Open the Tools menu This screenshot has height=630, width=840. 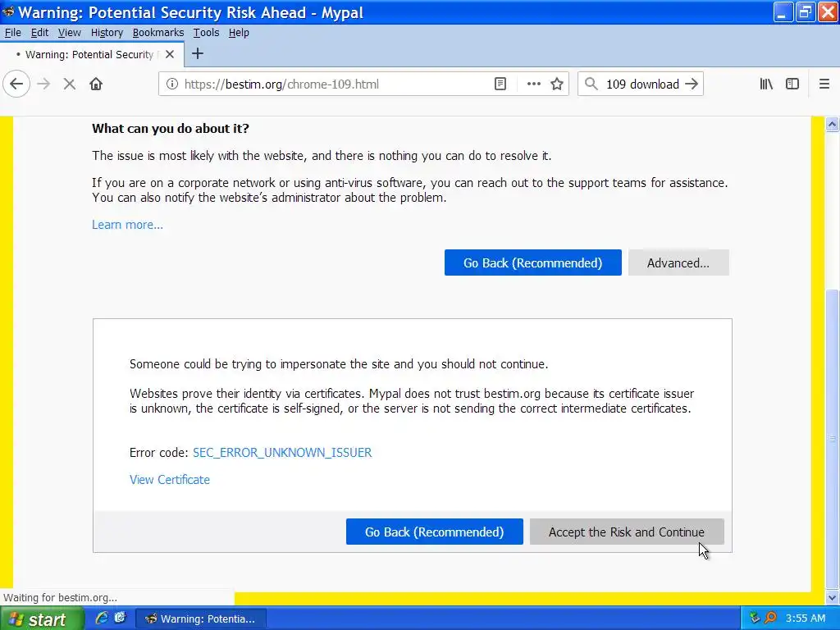[x=206, y=33]
